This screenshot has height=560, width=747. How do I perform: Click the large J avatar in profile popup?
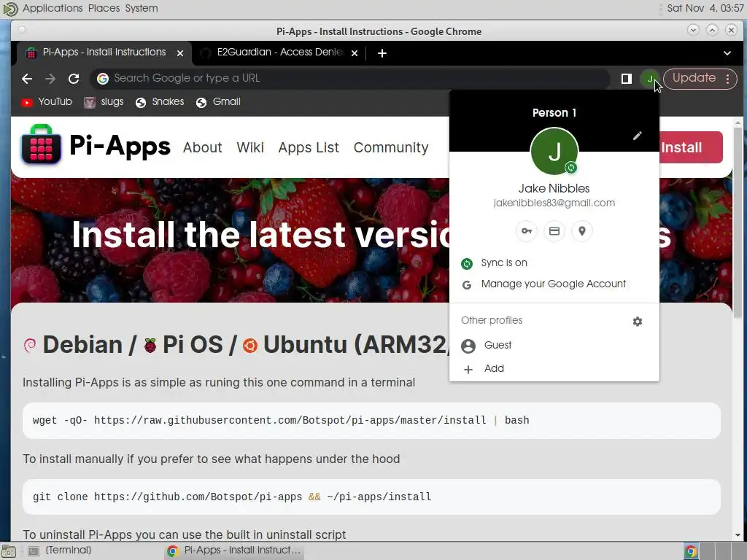point(554,152)
